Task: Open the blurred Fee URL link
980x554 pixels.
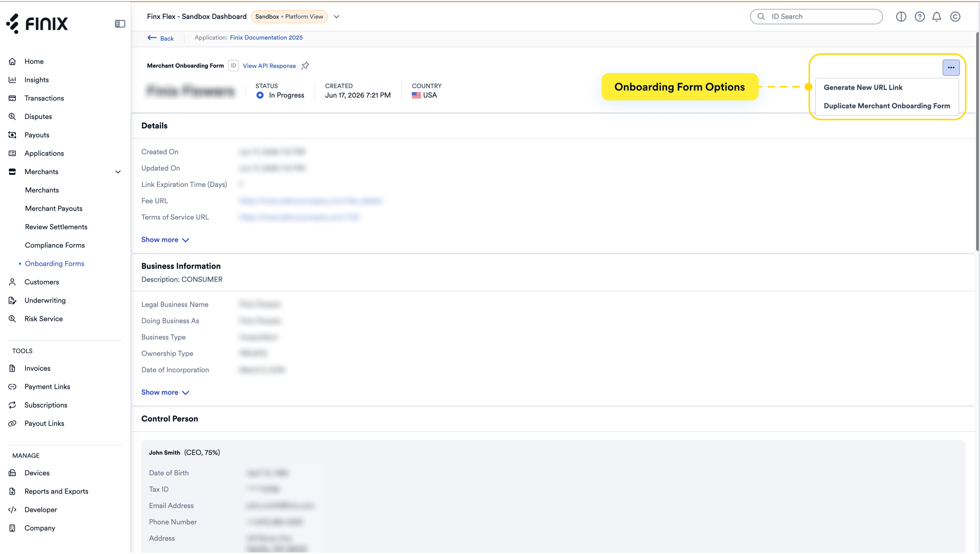Action: coord(310,201)
